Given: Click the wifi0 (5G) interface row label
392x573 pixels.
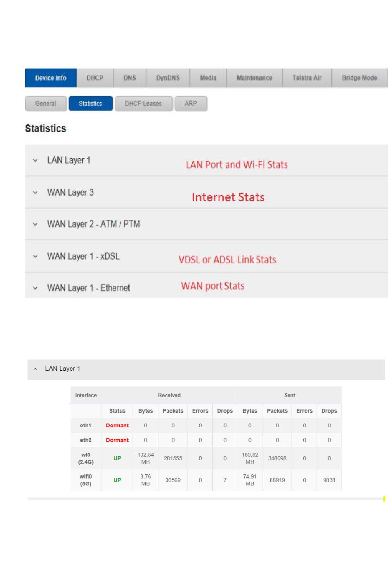Looking at the screenshot, I should [x=86, y=480].
